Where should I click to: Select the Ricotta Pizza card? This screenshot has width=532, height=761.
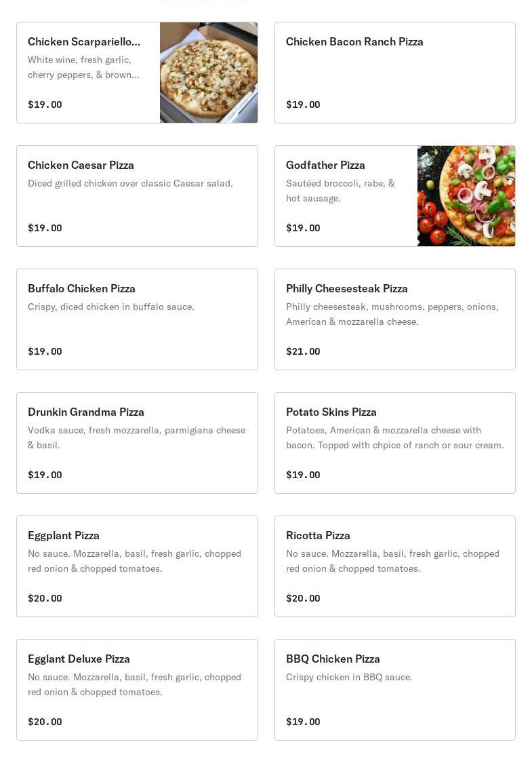click(394, 566)
